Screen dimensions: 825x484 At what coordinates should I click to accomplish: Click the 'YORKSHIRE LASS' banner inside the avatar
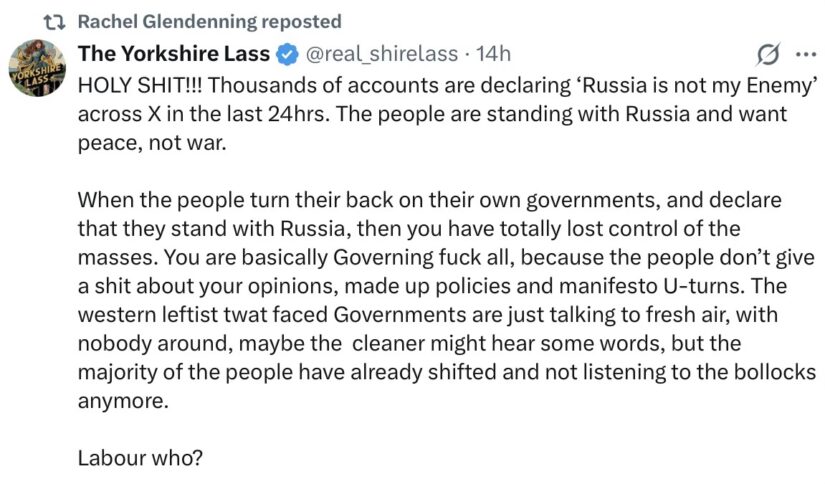(37, 75)
